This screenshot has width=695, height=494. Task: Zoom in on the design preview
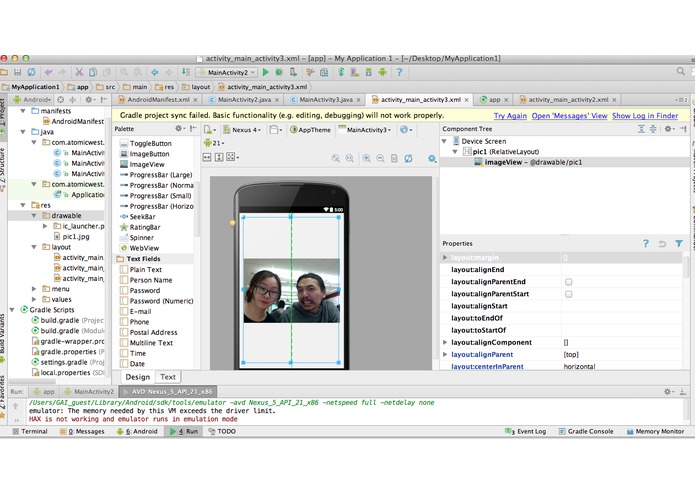point(367,158)
